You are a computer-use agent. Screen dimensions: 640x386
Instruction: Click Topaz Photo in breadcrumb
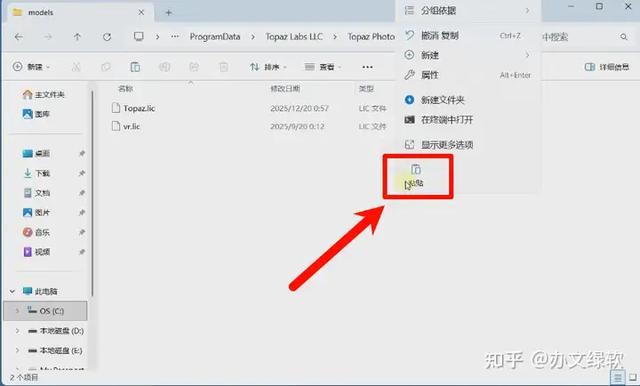(x=371, y=37)
